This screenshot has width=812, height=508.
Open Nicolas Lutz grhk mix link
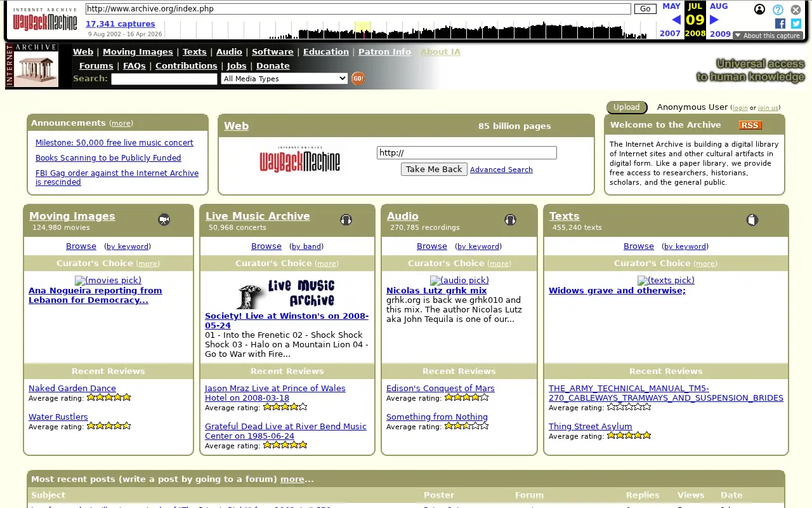pyautogui.click(x=436, y=291)
